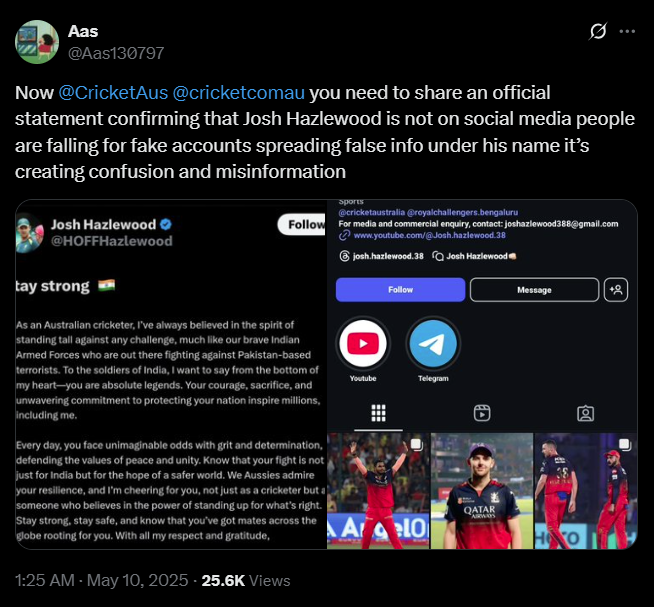Open the Youtube story highlight
This screenshot has width=654, height=607.
coord(363,344)
